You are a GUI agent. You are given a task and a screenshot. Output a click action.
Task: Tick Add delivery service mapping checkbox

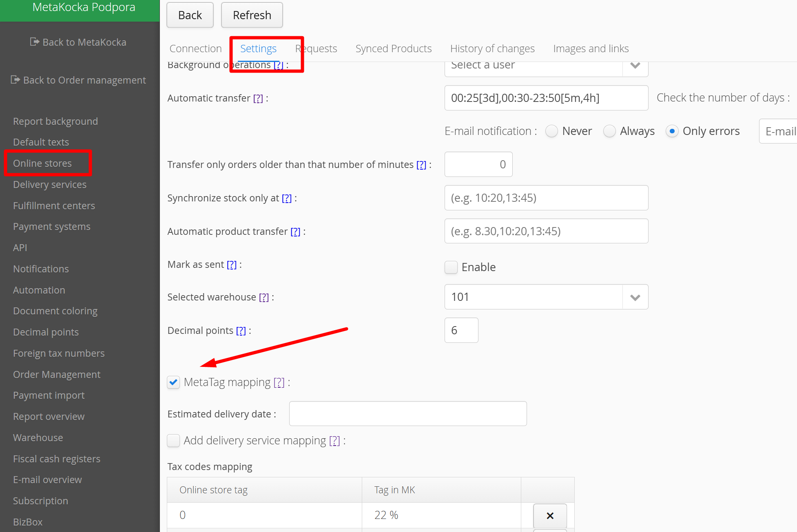click(x=173, y=441)
